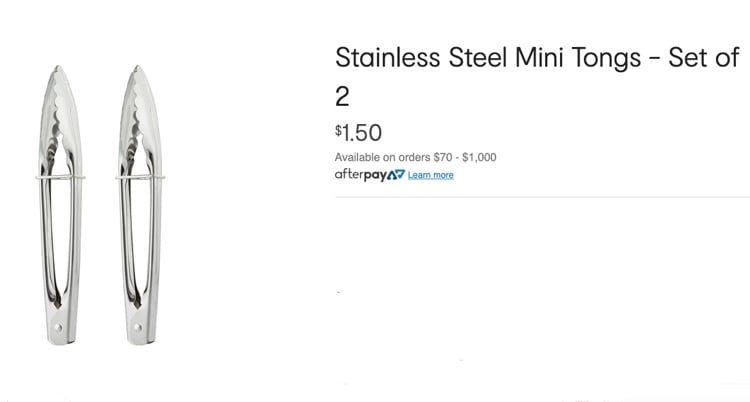Image resolution: width=750 pixels, height=402 pixels.
Task: Click the locking ring on left tongs
Action: [56, 178]
